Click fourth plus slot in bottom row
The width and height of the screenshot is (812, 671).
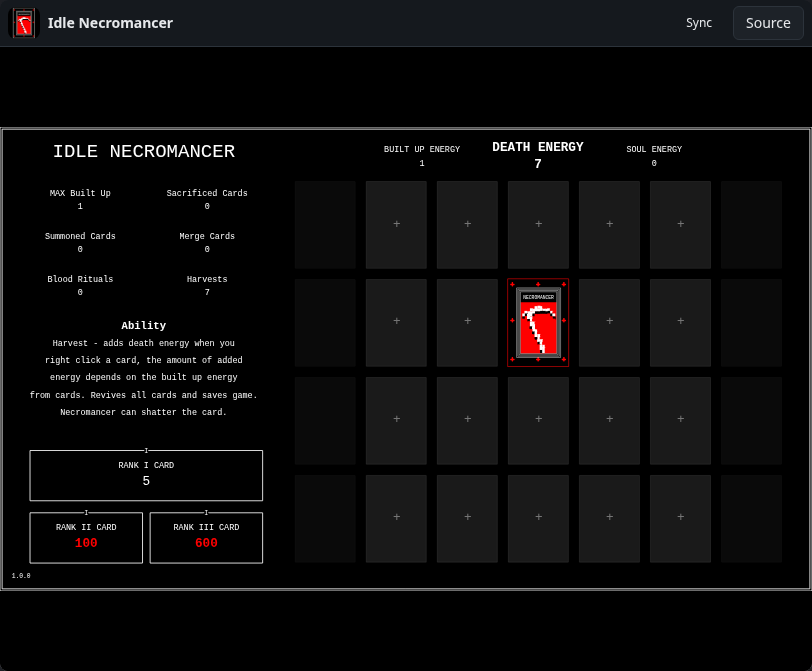tap(609, 518)
